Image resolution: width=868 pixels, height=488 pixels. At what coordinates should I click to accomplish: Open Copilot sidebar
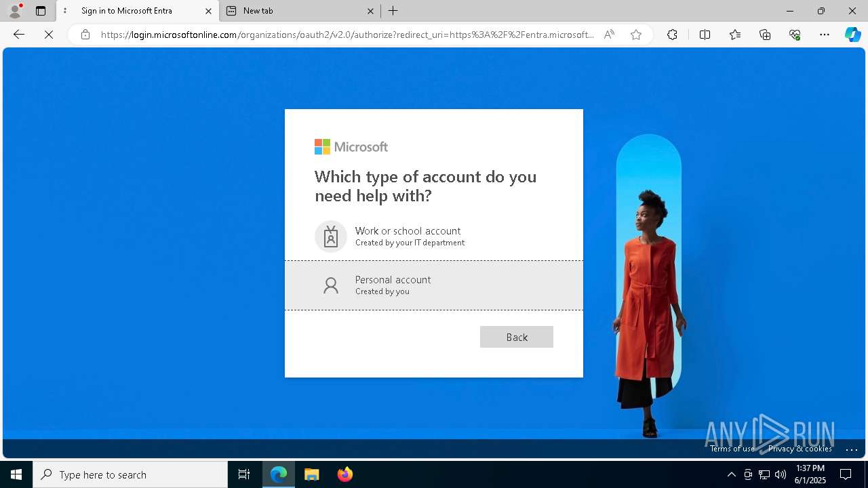click(852, 35)
